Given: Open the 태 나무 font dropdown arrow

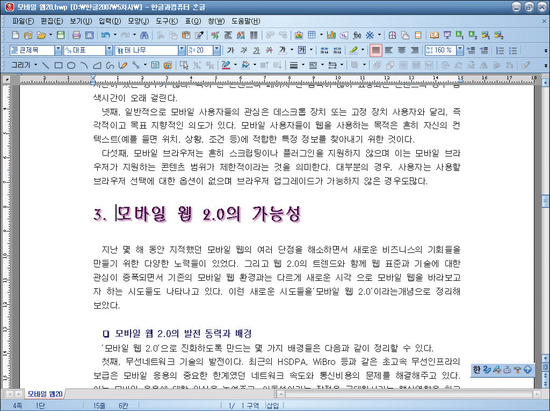Looking at the screenshot, I should point(182,50).
